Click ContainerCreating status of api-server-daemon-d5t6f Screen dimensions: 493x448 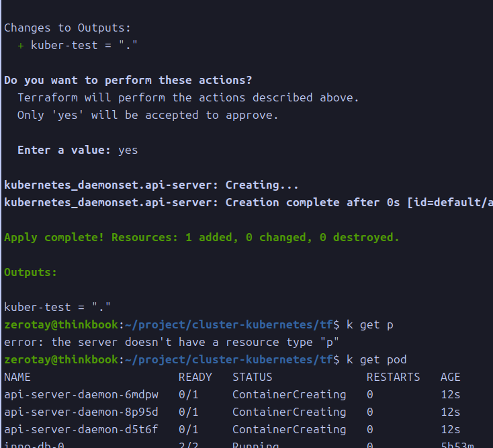click(289, 429)
